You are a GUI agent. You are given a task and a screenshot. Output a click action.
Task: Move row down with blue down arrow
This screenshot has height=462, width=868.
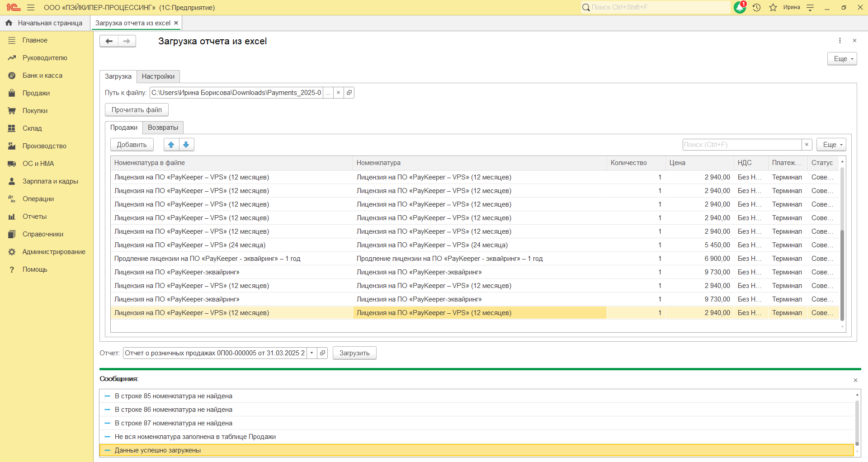(186, 145)
